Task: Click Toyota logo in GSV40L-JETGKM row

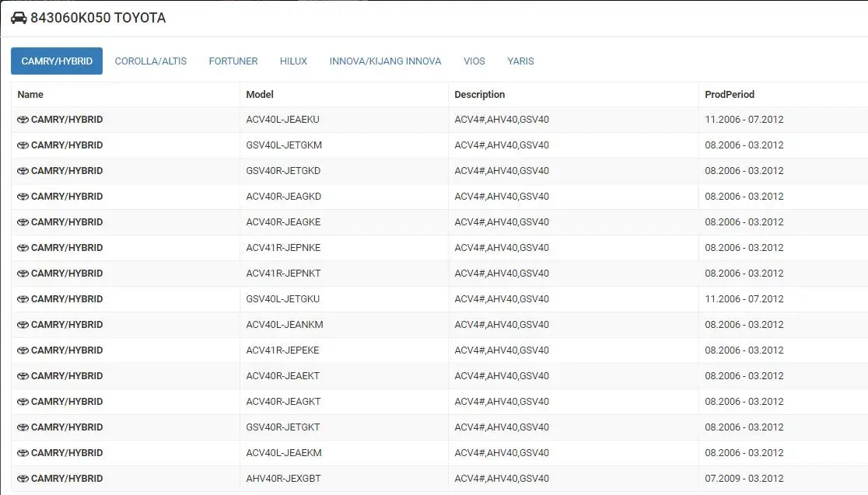Action: pyautogui.click(x=23, y=145)
